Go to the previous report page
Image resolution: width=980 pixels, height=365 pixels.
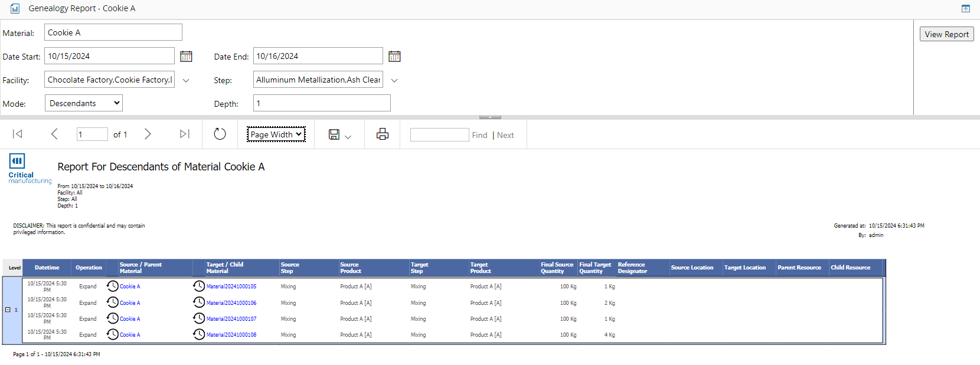[54, 134]
